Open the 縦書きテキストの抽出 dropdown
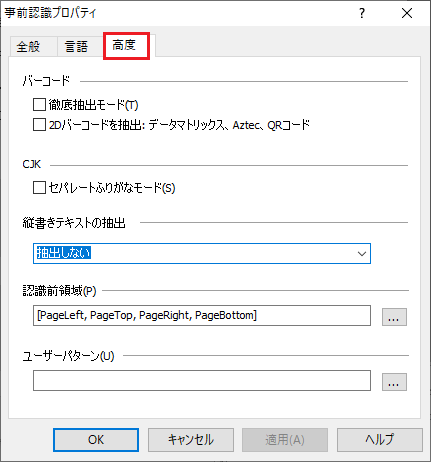Viewport: 431px width, 462px height. (202, 254)
